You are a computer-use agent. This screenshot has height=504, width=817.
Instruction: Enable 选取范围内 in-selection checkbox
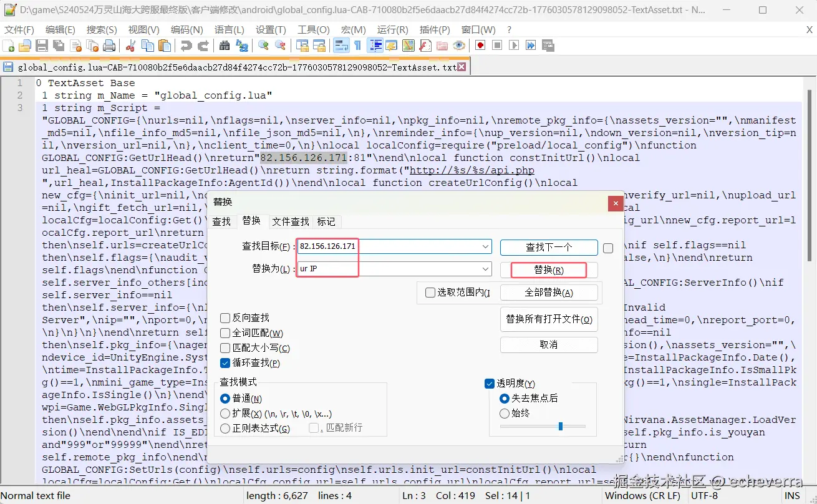[430, 293]
